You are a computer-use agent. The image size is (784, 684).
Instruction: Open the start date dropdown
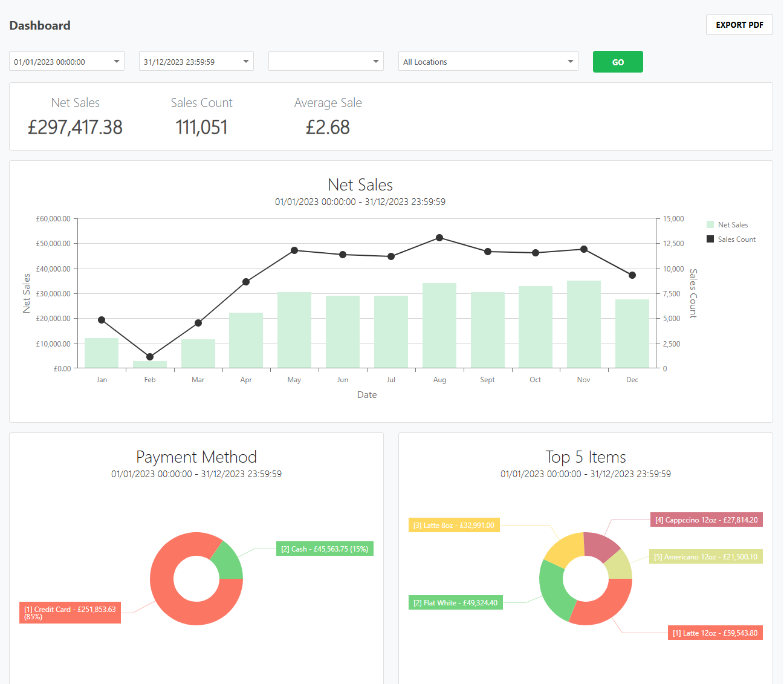[66, 62]
